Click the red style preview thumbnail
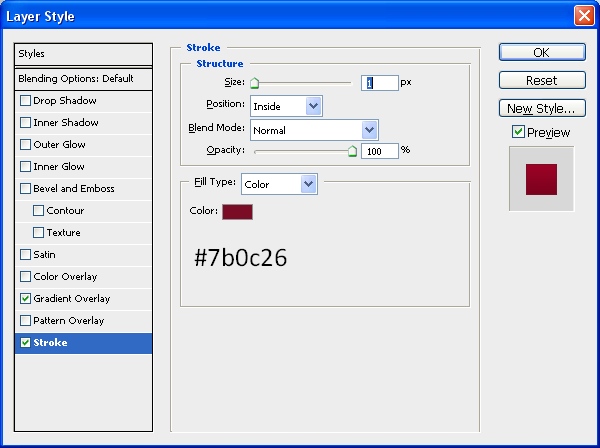The height and width of the screenshot is (448, 600). 541,179
